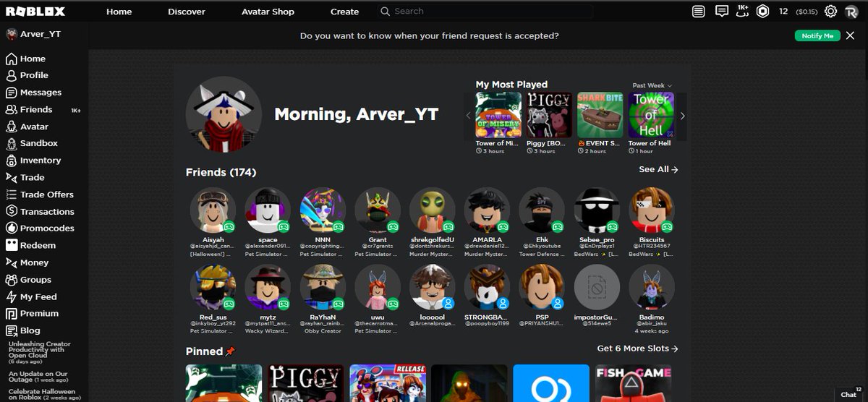
Task: Click Get 6 More Slots link
Action: pyautogui.click(x=637, y=348)
